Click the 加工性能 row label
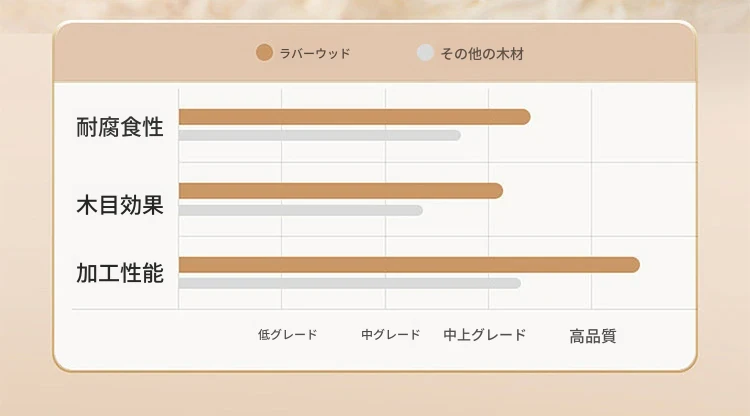Image resolution: width=750 pixels, height=416 pixels. point(120,273)
